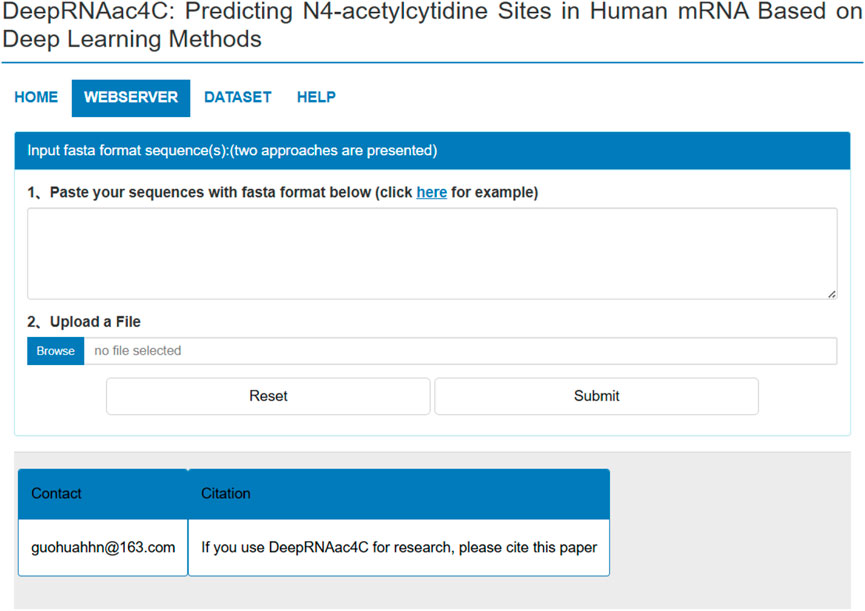Open the HELP tab
The height and width of the screenshot is (611, 865).
[316, 97]
